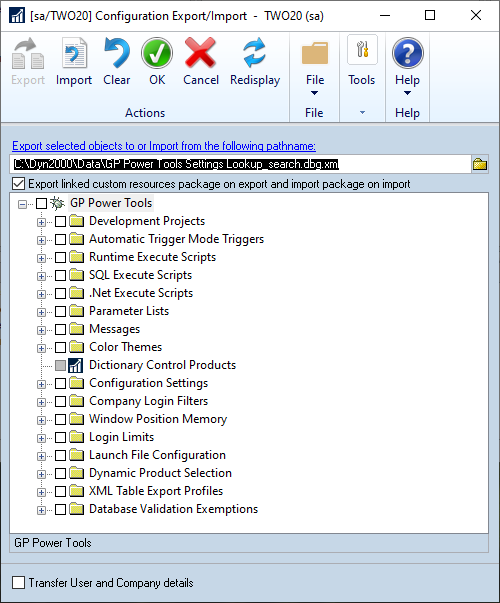Expand the Automatic Trigger Mode Triggers node
500x603 pixels.
coord(41,240)
